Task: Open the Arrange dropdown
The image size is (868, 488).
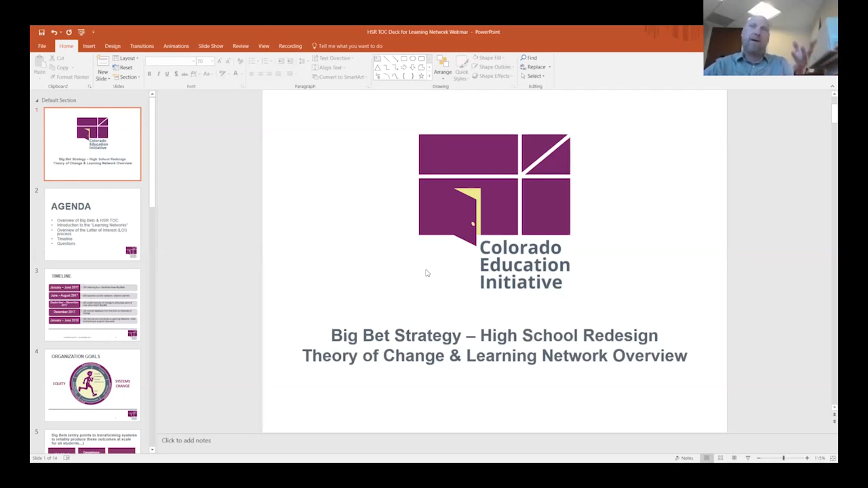Action: [x=443, y=68]
